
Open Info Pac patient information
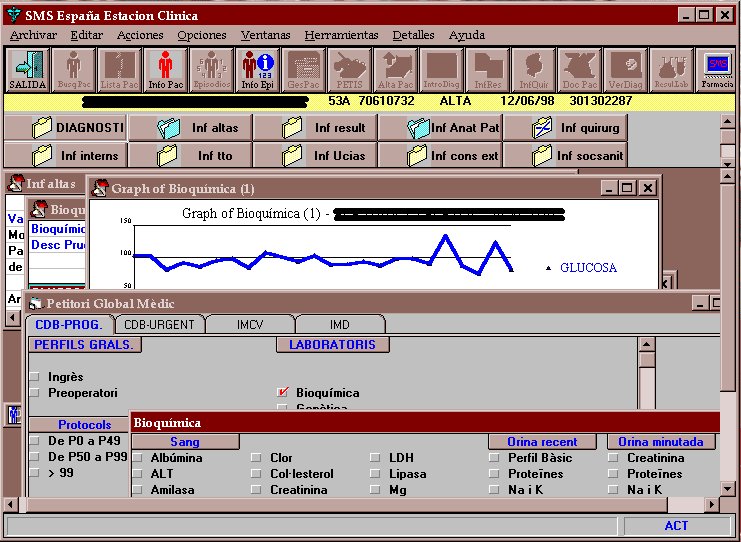point(165,69)
